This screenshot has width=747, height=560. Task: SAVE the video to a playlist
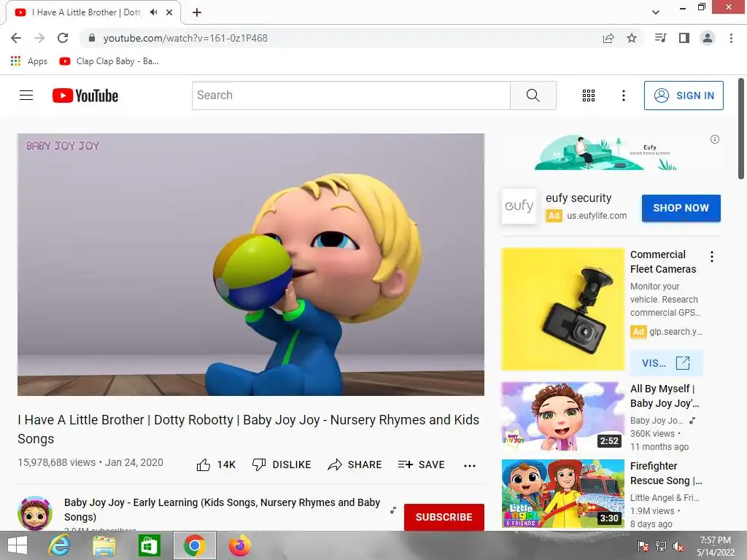(x=422, y=464)
